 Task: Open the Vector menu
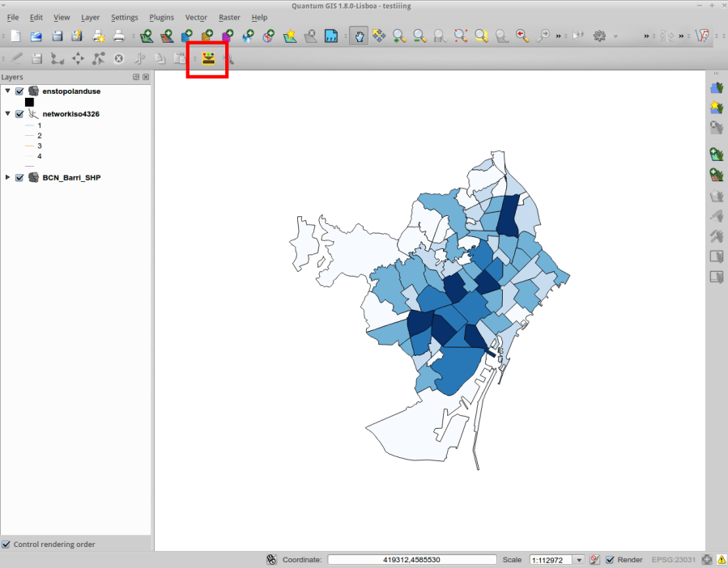click(196, 17)
